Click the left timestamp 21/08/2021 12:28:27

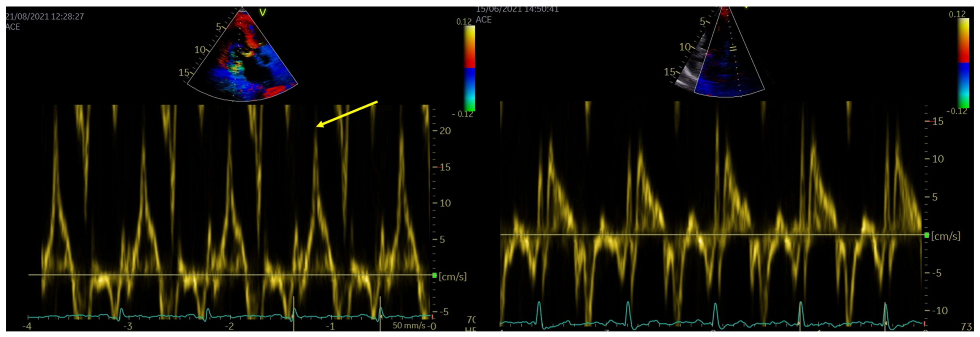pos(44,16)
